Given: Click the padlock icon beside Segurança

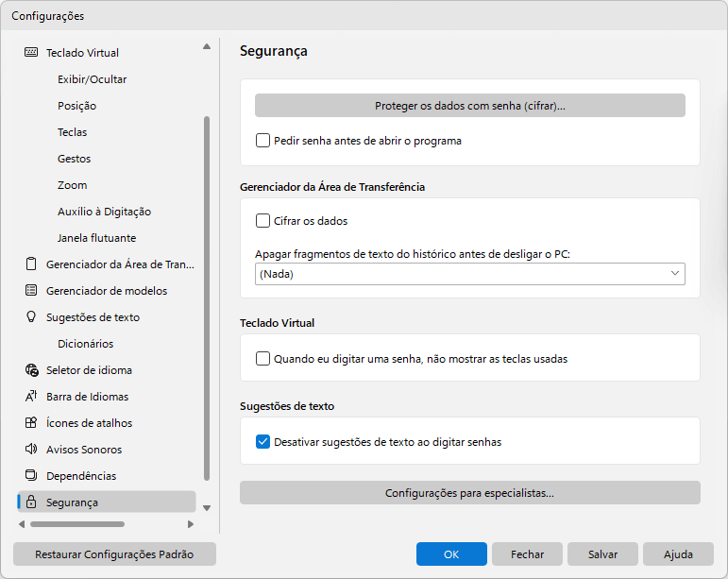Looking at the screenshot, I should [31, 502].
